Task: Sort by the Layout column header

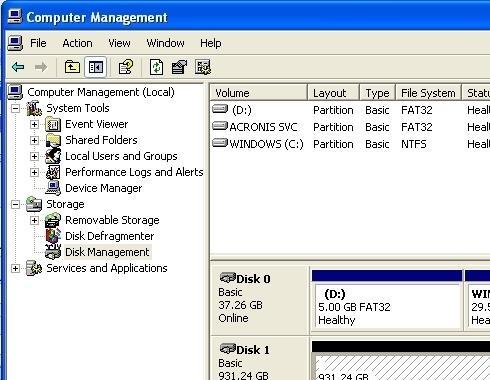Action: [x=333, y=93]
